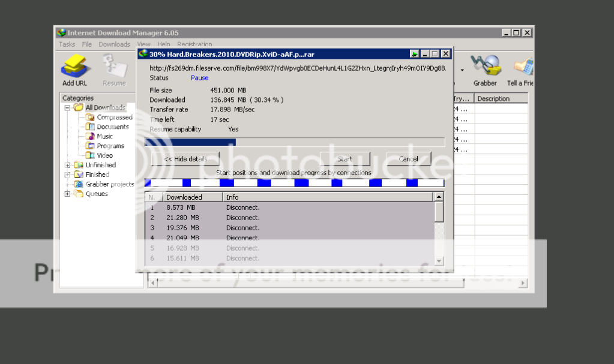Screen dimensions: 614x364
Task: Expand the Queues tree node
Action: pyautogui.click(x=68, y=194)
